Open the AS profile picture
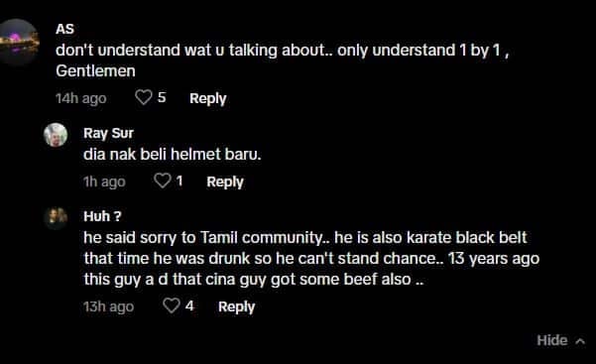 [x=18, y=43]
